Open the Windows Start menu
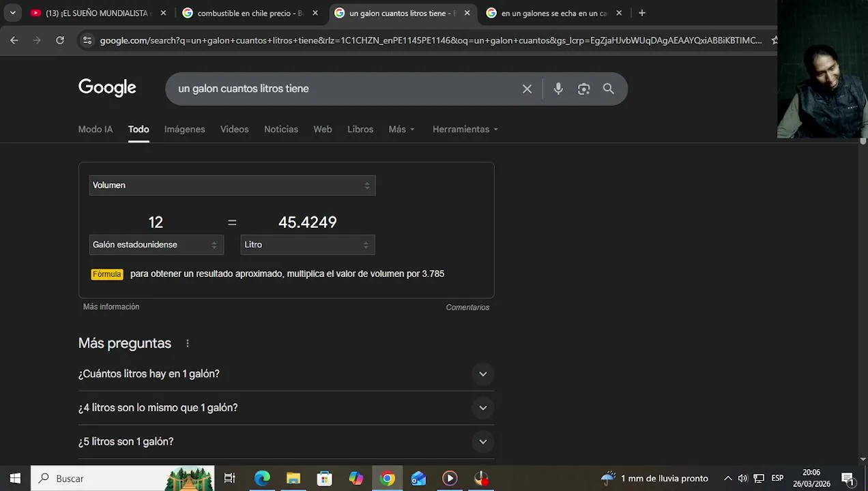The width and height of the screenshot is (868, 491). 15,478
